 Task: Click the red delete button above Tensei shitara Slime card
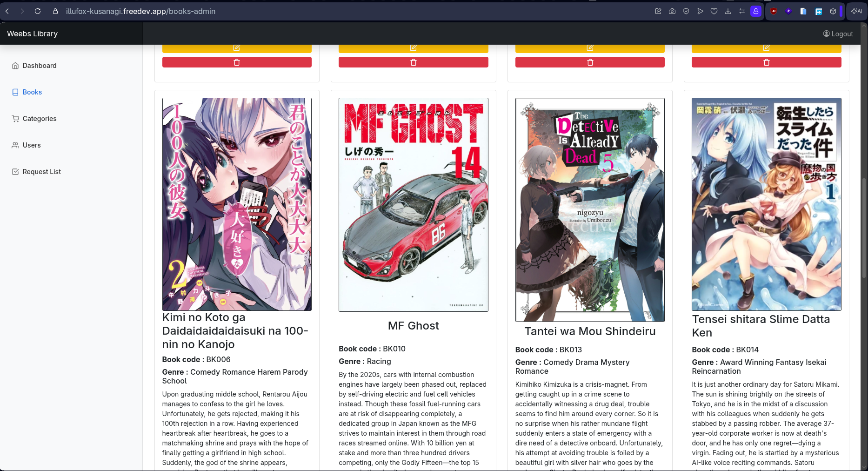[767, 62]
